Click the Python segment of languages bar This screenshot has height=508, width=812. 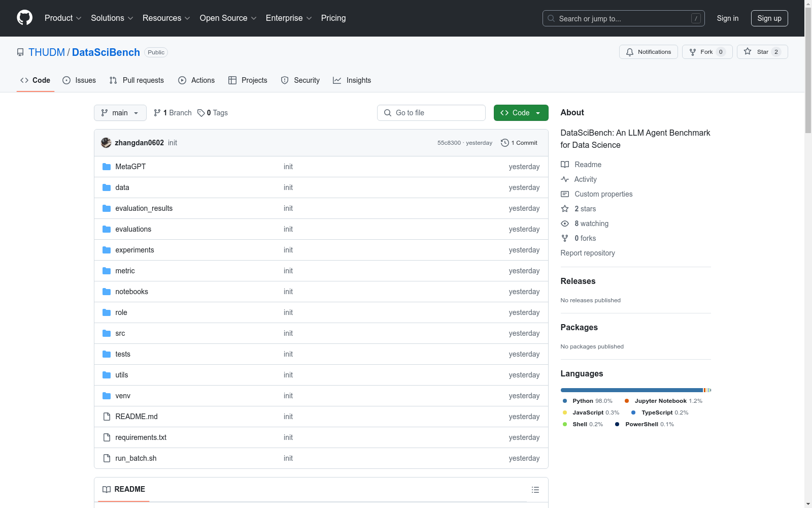pos(632,390)
